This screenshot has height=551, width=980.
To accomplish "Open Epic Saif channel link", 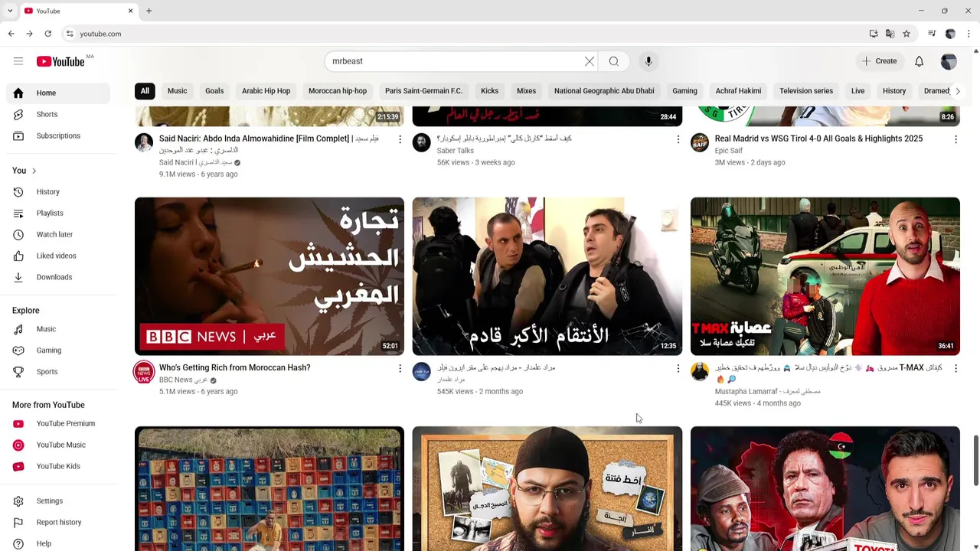I will coord(728,151).
